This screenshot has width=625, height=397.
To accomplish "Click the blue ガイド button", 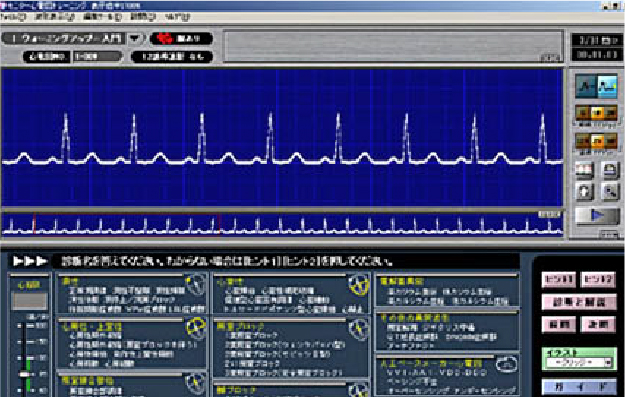I will point(578,387).
